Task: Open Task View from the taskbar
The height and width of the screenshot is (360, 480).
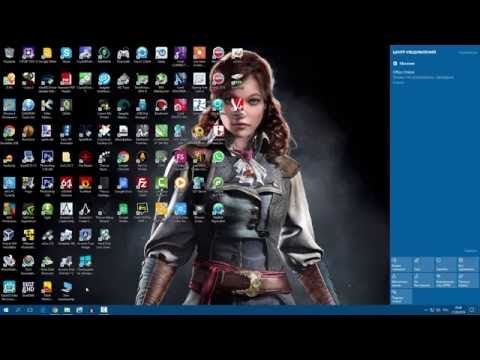Action: click(x=30, y=310)
